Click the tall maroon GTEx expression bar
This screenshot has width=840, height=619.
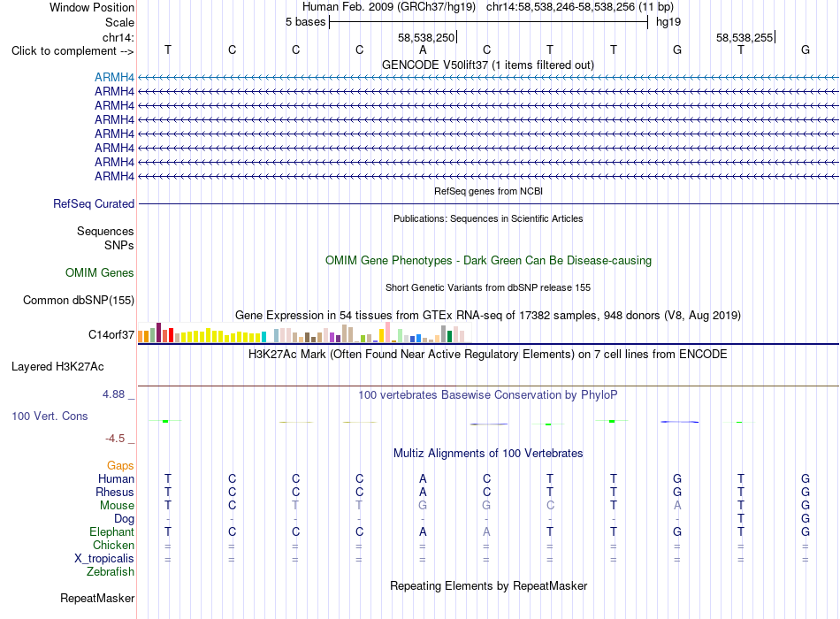158,332
